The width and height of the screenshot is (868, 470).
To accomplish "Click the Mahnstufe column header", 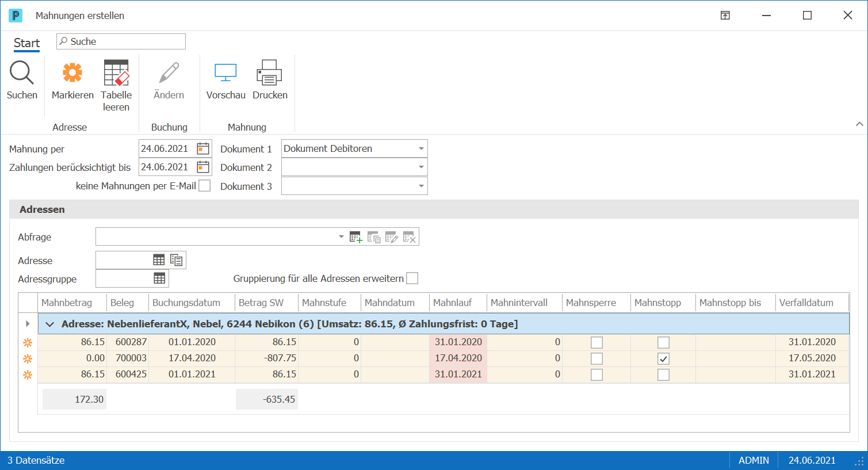I will (x=330, y=303).
